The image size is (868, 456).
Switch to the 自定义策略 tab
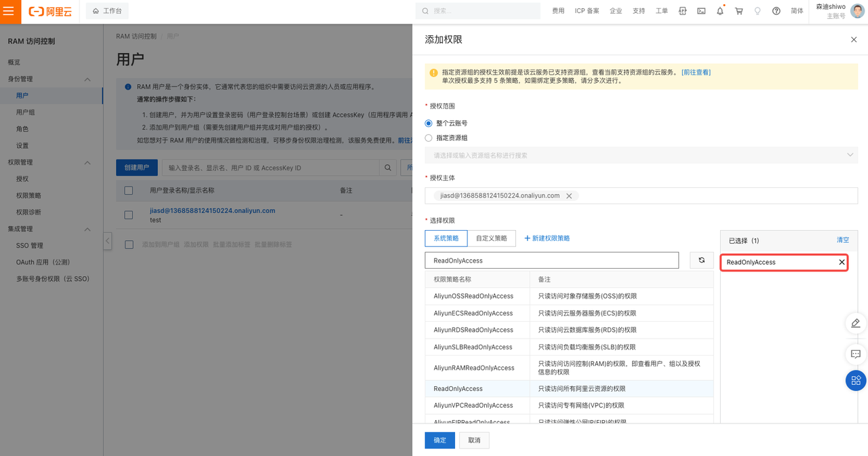point(492,238)
